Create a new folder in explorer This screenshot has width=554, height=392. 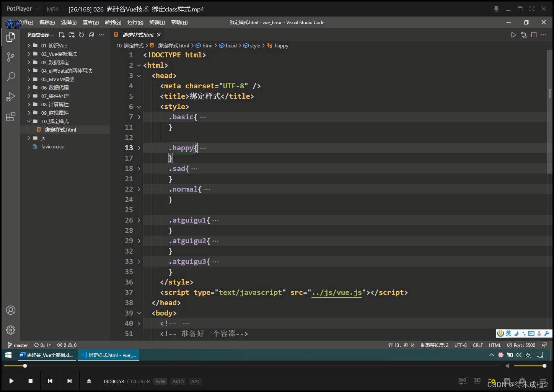click(72, 35)
